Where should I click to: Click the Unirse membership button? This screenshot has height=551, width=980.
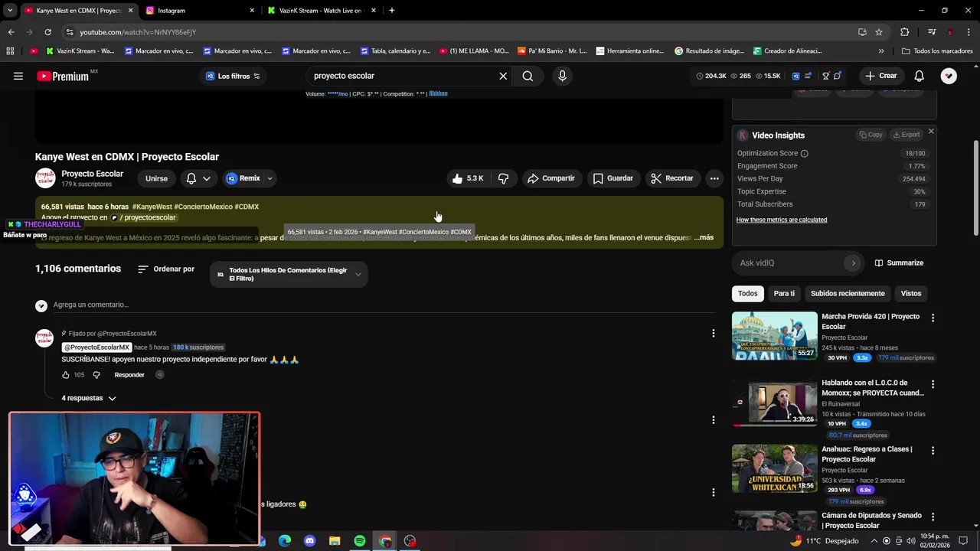[x=156, y=178]
